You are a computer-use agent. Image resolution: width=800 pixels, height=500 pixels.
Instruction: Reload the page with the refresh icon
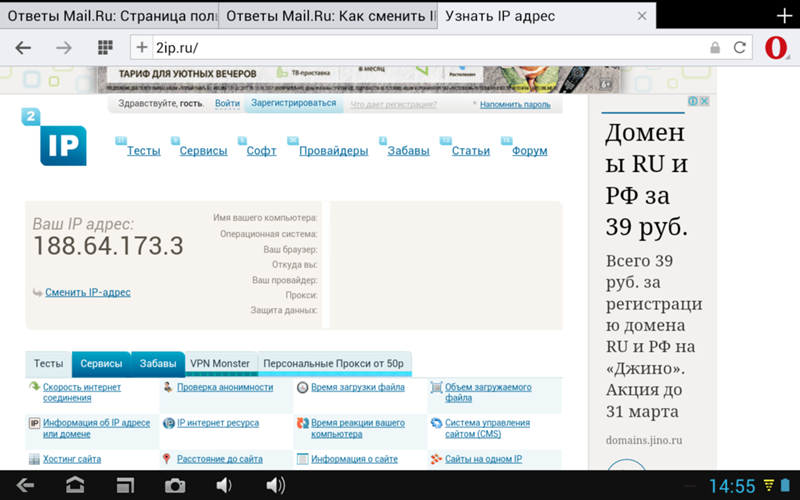click(739, 48)
